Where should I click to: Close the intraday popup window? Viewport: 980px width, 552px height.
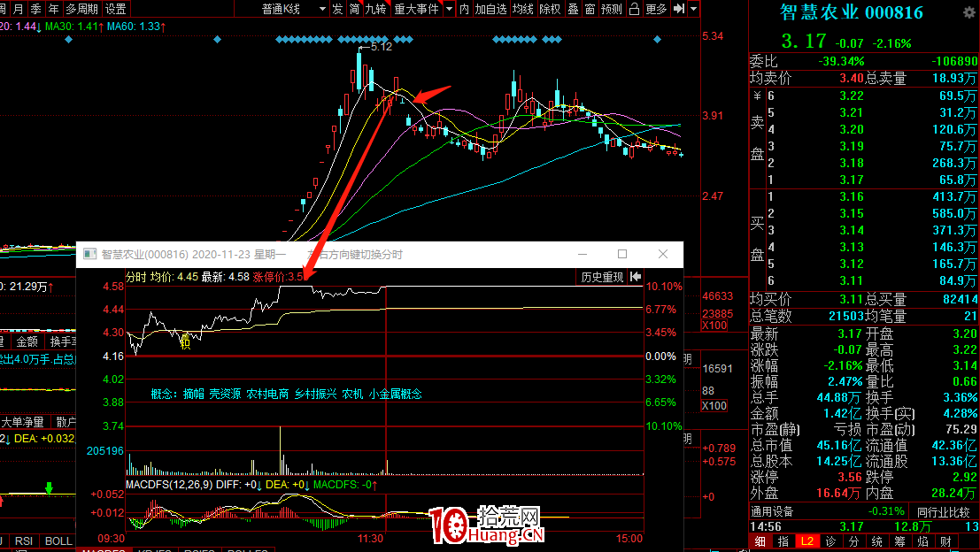tap(663, 254)
